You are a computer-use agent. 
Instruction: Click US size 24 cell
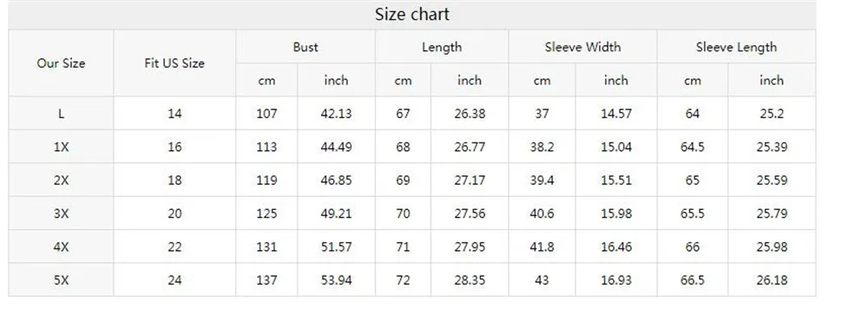click(x=174, y=280)
